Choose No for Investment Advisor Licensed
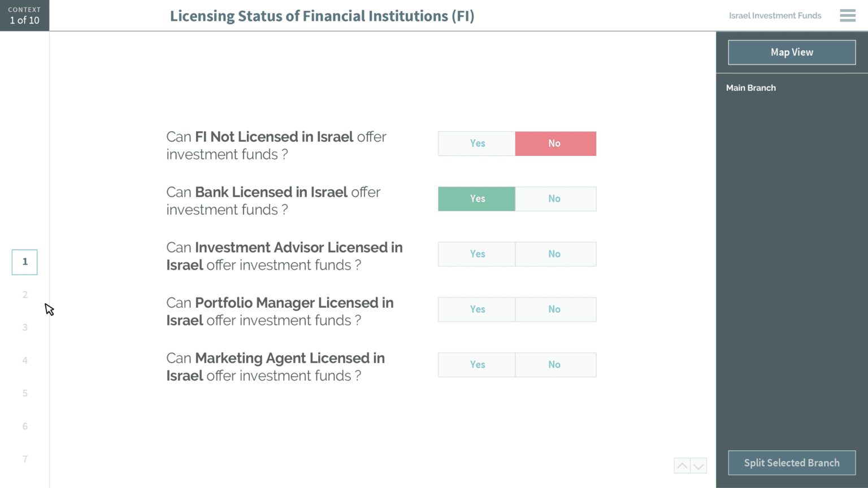The image size is (868, 488). pyautogui.click(x=555, y=254)
